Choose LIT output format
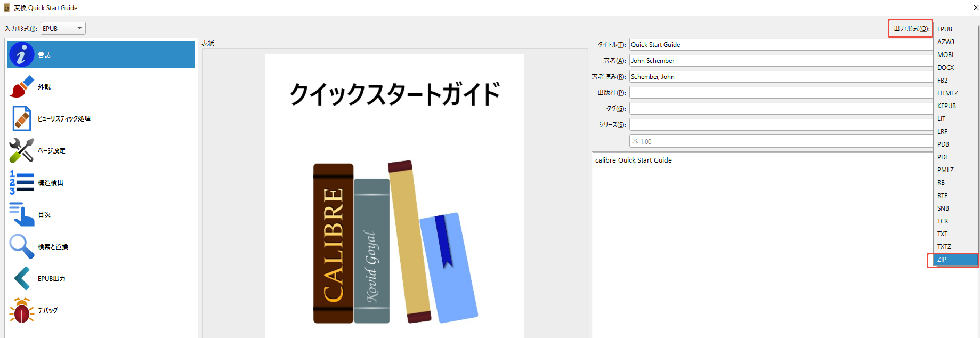The height and width of the screenshot is (338, 980). coord(956,118)
